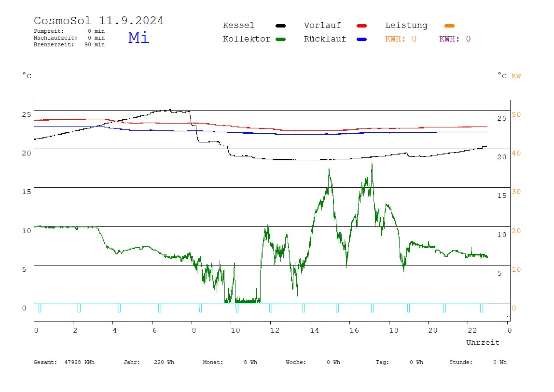554x392 pixels.
Task: Click hour "16" on the time axis
Action: 354,331
